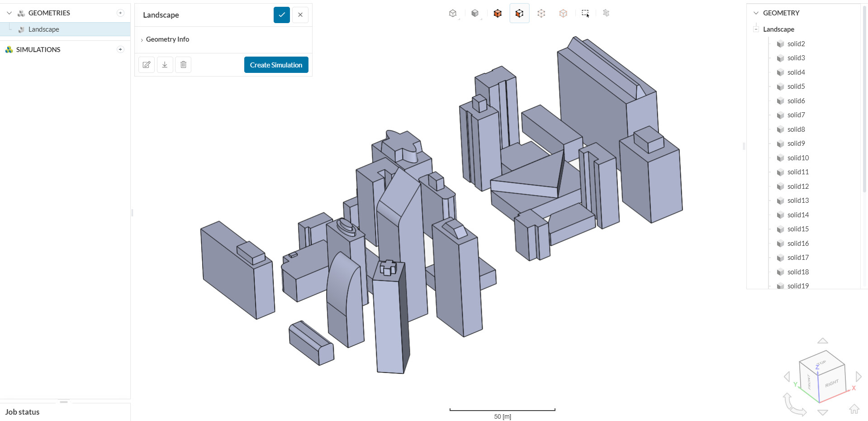Pick solid7 in the parts list
The image size is (868, 421).
[x=796, y=115]
